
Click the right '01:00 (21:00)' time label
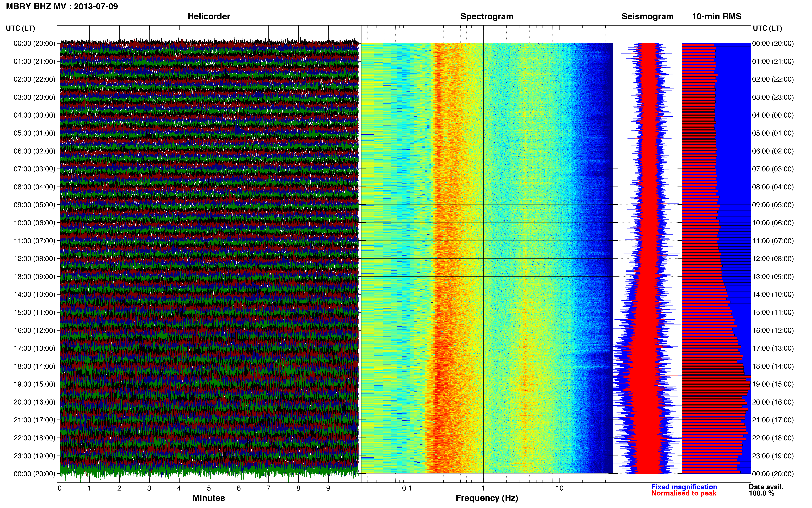(x=773, y=62)
